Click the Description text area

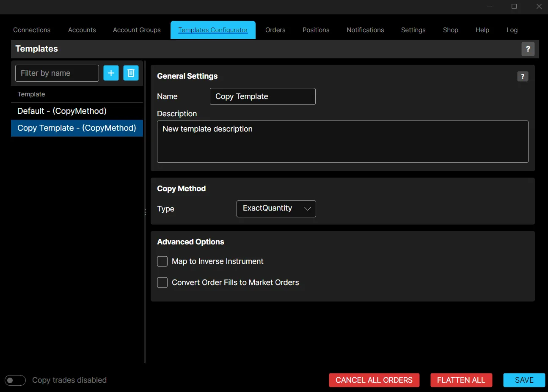click(x=343, y=142)
